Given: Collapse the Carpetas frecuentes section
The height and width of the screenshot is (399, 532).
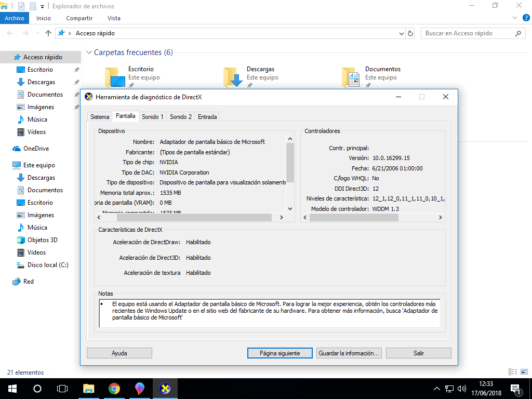Looking at the screenshot, I should click(89, 52).
